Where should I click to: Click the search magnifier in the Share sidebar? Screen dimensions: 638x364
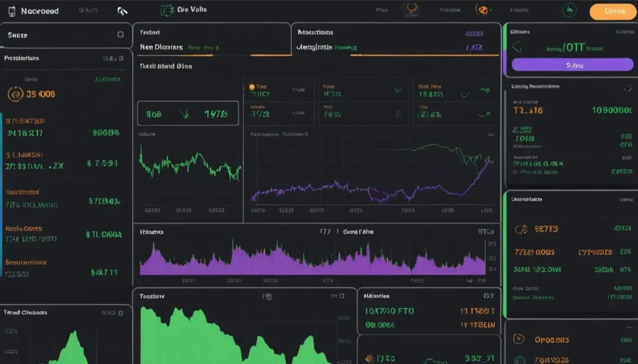[x=120, y=35]
